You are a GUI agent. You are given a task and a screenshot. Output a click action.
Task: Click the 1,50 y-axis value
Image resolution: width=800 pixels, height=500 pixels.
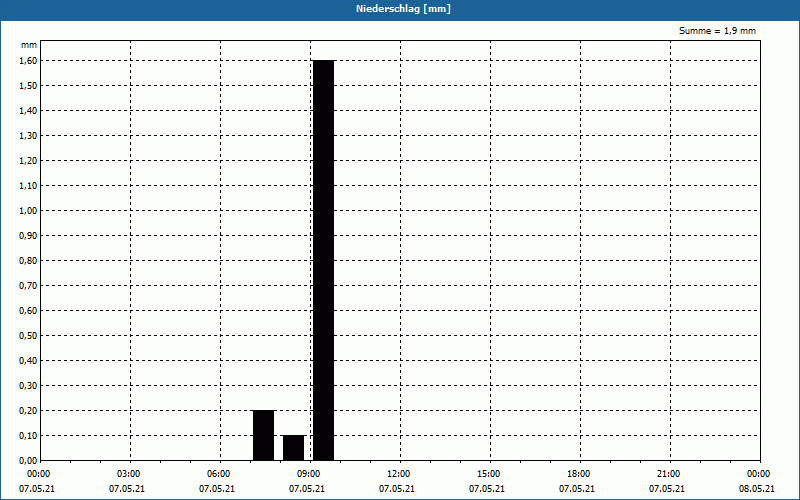coord(28,86)
